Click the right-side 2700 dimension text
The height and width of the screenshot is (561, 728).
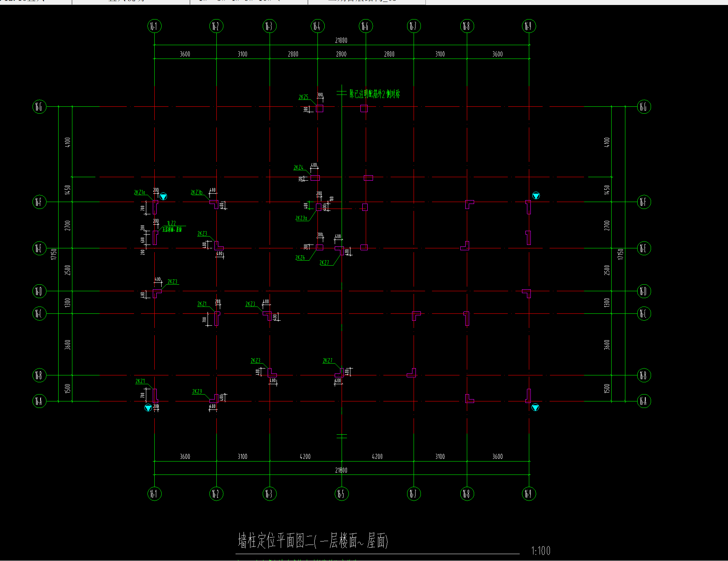[607, 225]
